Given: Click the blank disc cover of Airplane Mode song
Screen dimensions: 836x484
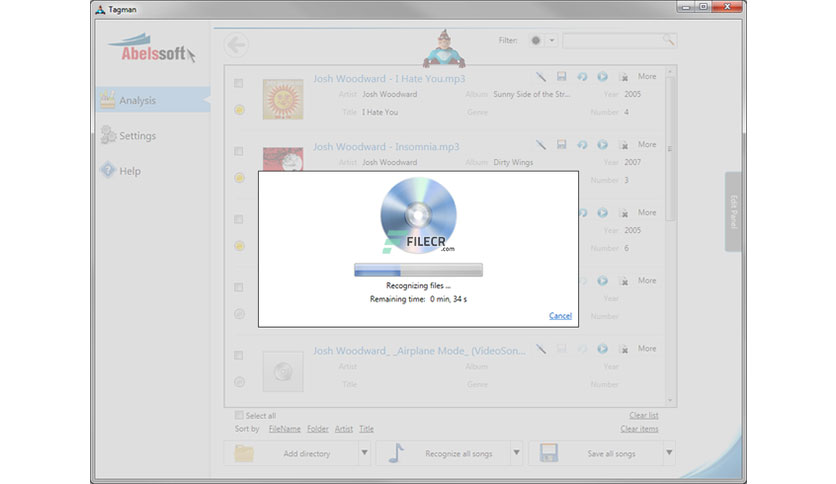Looking at the screenshot, I should click(x=283, y=372).
